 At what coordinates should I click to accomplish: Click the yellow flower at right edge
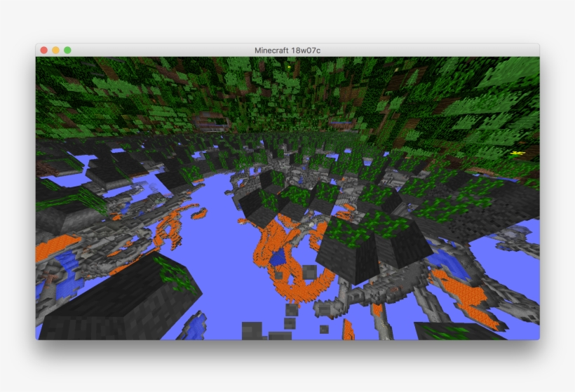tap(517, 153)
